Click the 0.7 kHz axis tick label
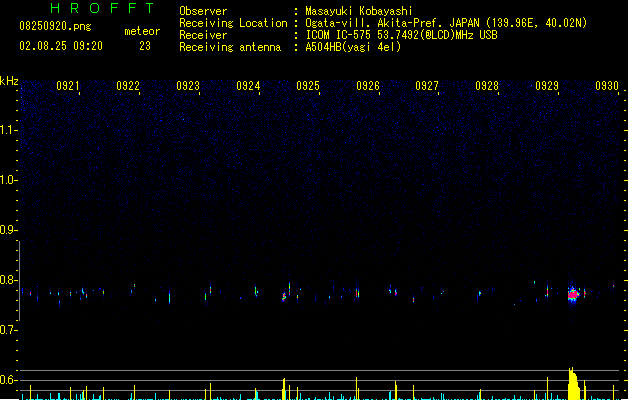The height and width of the screenshot is (400, 629). pyautogui.click(x=8, y=330)
